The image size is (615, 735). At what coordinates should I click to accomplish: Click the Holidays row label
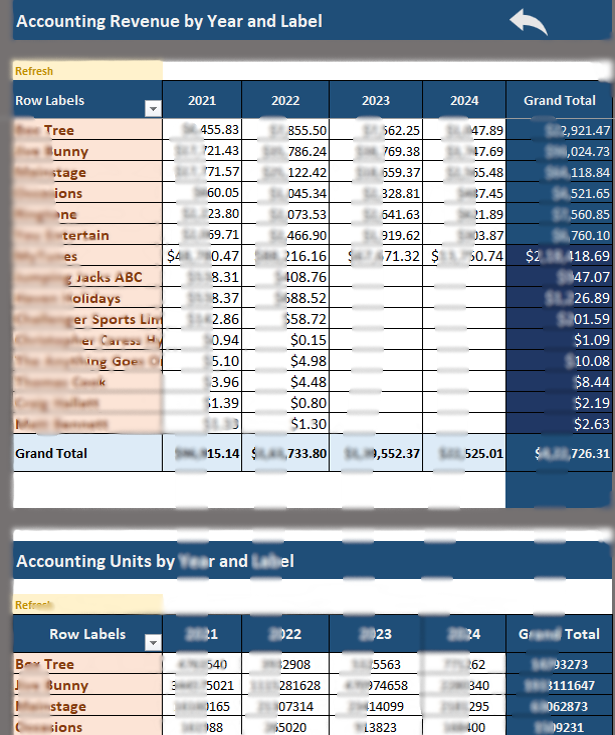coord(88,298)
